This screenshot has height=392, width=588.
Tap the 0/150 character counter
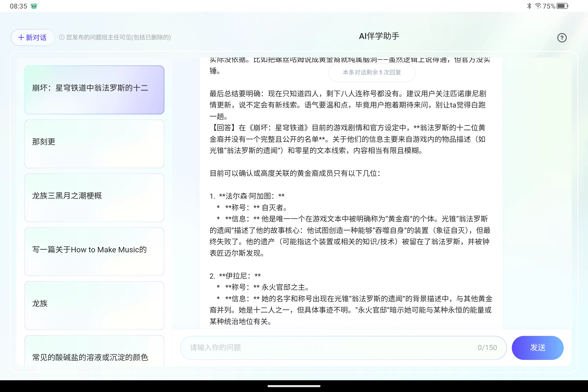[x=487, y=348]
